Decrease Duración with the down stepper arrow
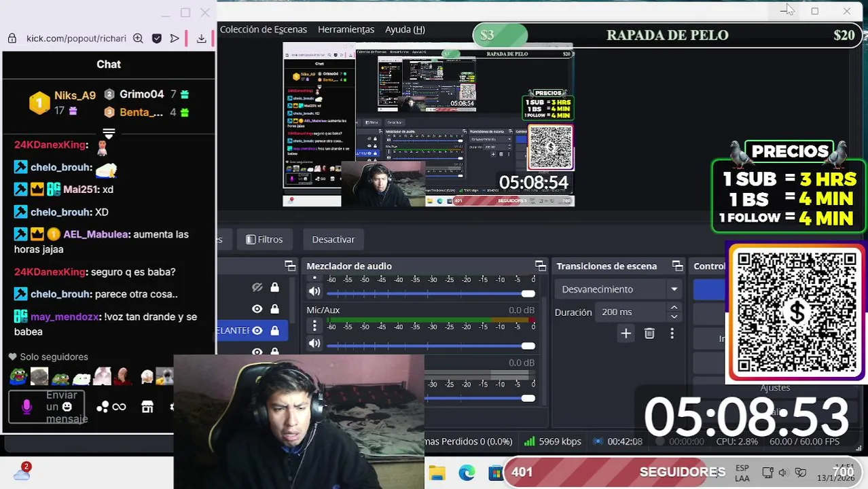The height and width of the screenshot is (489, 868). [x=674, y=316]
